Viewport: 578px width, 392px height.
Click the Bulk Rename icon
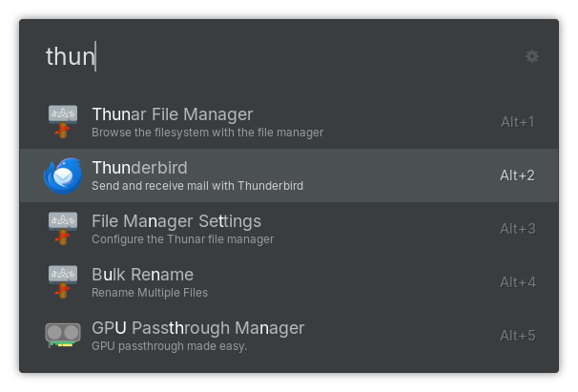point(63,282)
